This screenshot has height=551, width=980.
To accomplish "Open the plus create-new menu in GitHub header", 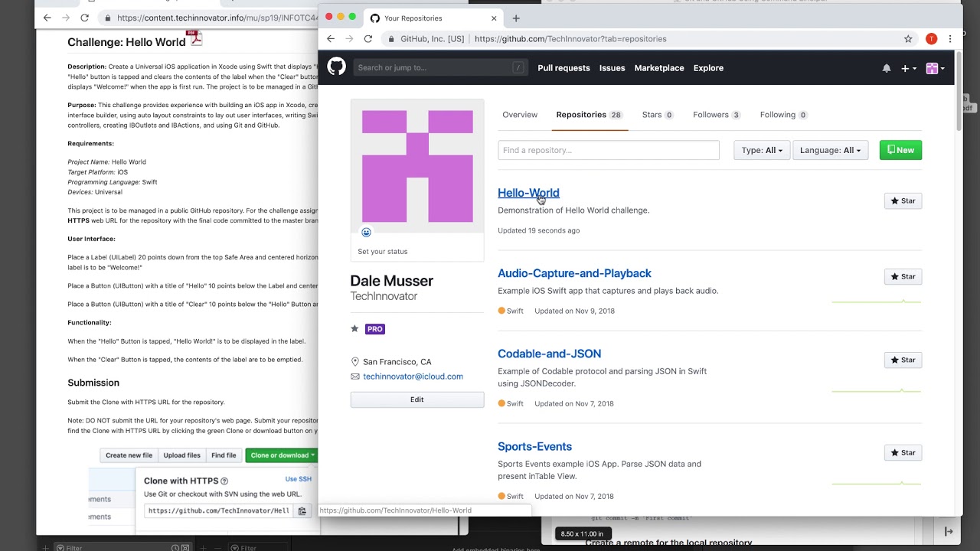I will click(x=908, y=68).
